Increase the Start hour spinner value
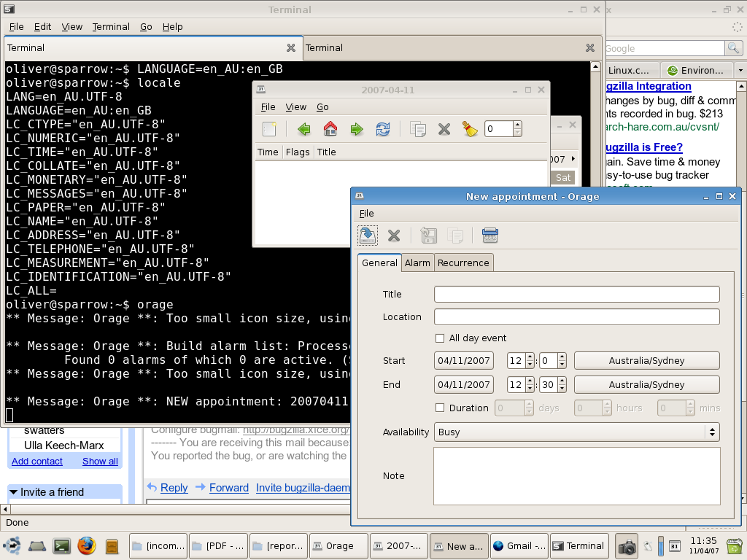This screenshot has width=747, height=560. [x=530, y=357]
